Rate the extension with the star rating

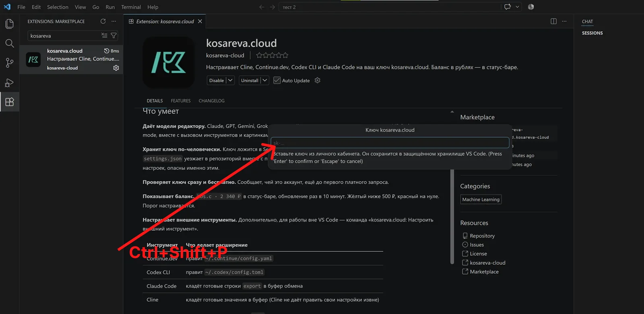(272, 55)
